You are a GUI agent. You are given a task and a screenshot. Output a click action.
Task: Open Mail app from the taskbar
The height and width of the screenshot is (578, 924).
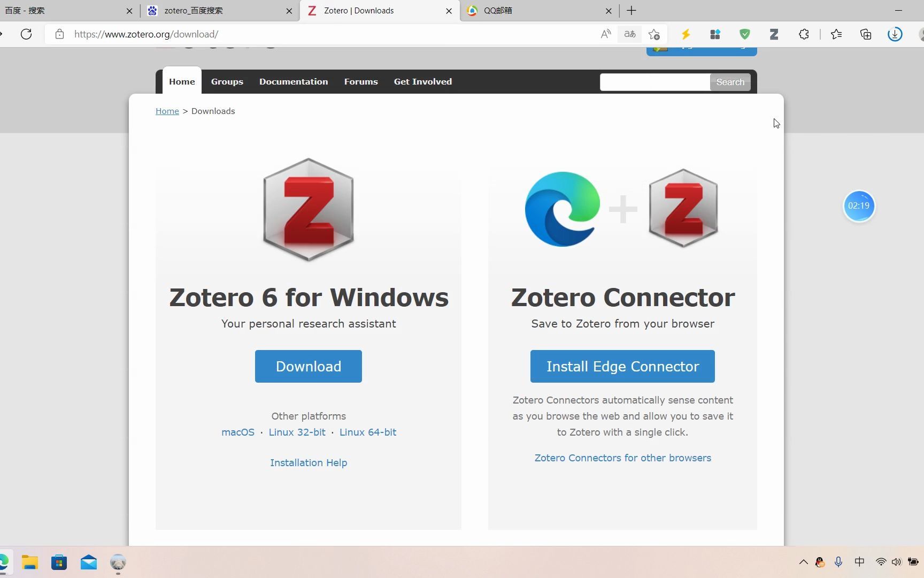[x=89, y=562]
